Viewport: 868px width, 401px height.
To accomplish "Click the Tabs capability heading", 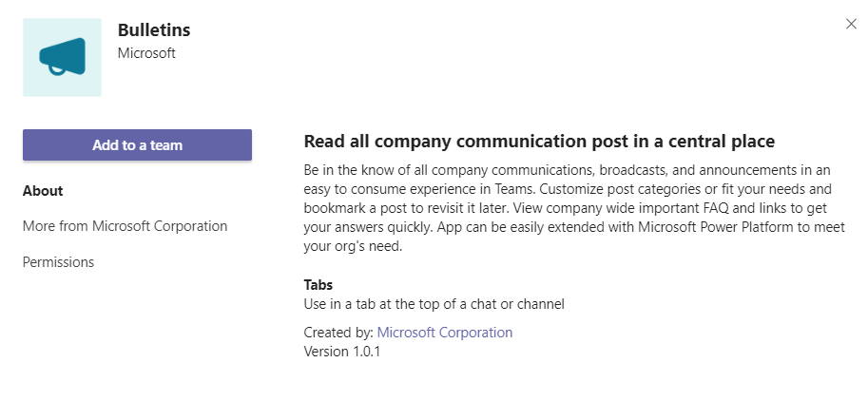I will (x=318, y=285).
